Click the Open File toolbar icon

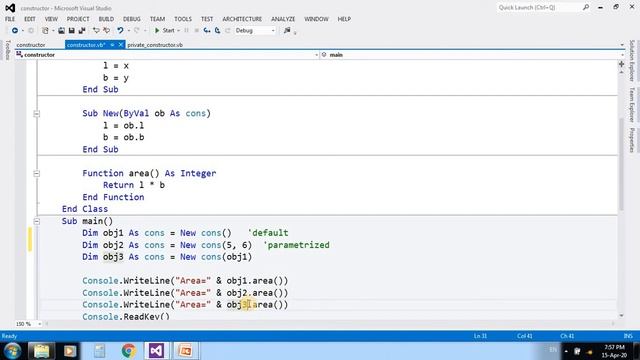[61, 31]
